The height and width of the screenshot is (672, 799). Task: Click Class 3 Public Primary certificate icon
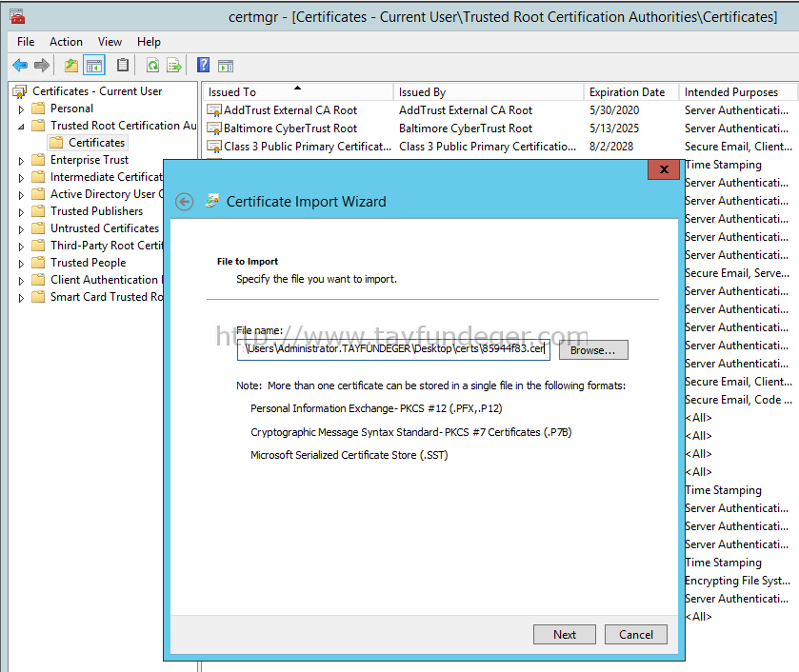pos(214,147)
